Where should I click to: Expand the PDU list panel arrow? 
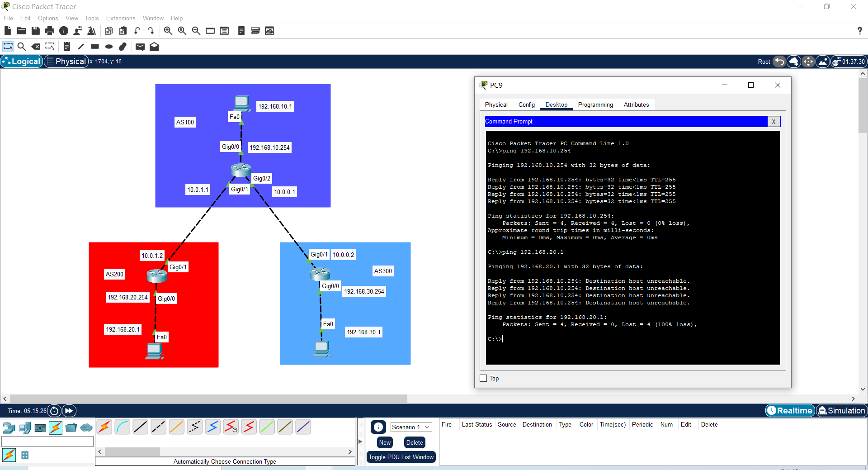point(360,442)
